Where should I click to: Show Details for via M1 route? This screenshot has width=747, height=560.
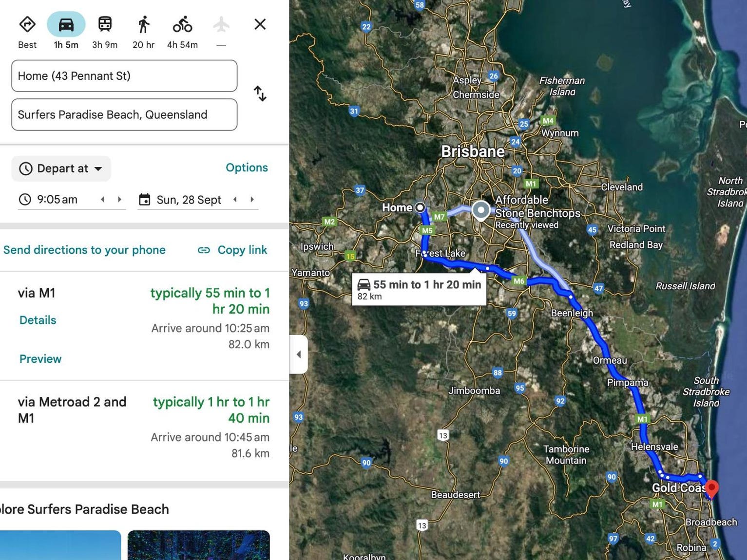click(x=38, y=320)
